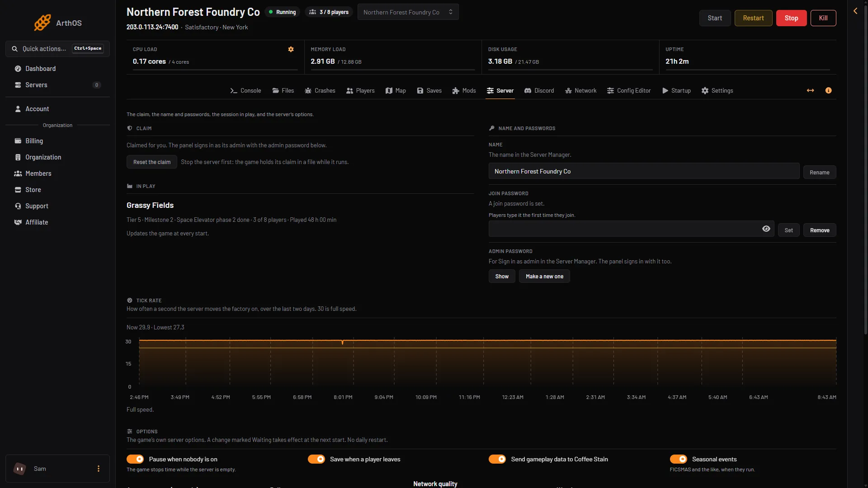868x488 pixels.
Task: Open the Northern Forest Foundry Co server dropdown
Action: 408,12
